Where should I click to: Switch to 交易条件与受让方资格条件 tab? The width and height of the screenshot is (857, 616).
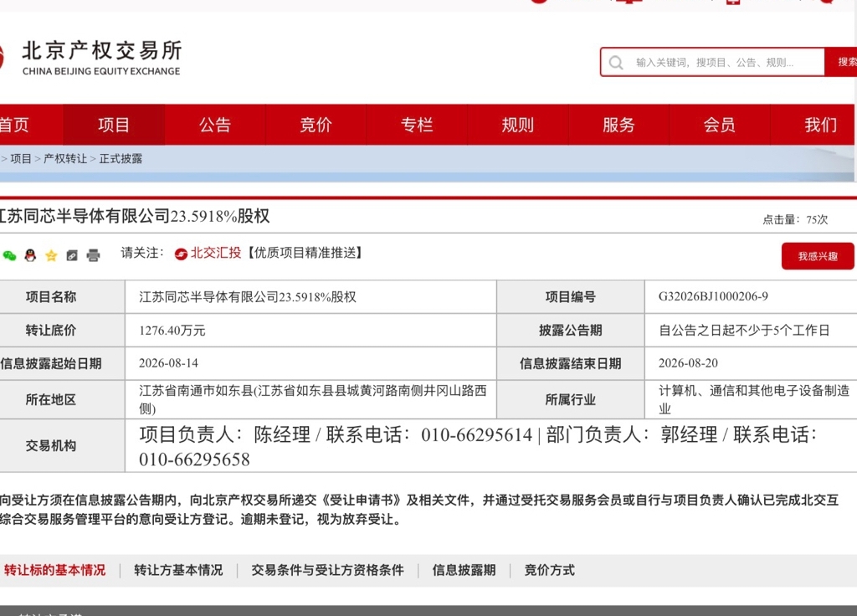tap(327, 570)
